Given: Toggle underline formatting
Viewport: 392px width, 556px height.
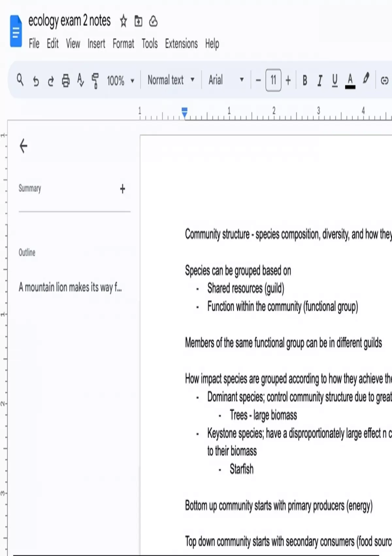Looking at the screenshot, I should click(x=335, y=80).
